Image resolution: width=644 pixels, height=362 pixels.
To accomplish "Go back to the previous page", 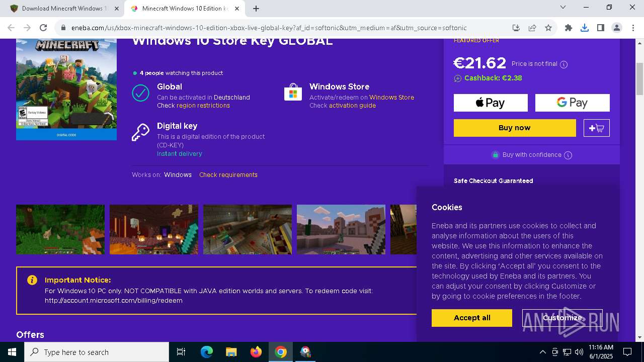I will click(11, 28).
